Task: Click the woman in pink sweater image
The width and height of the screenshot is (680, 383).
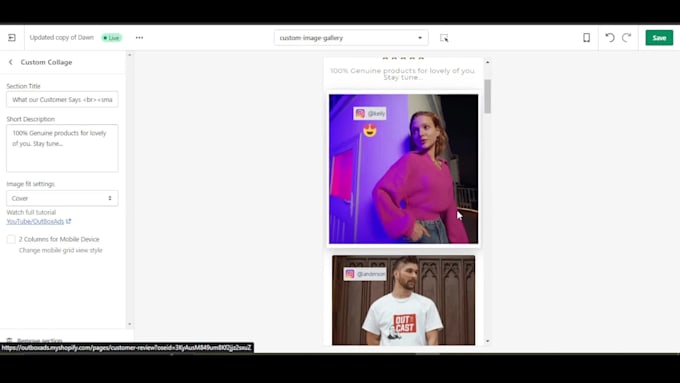Action: point(403,169)
